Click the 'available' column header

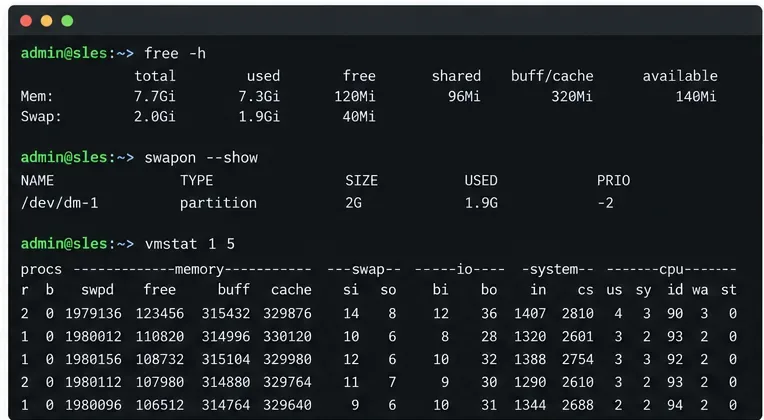[x=680, y=76]
